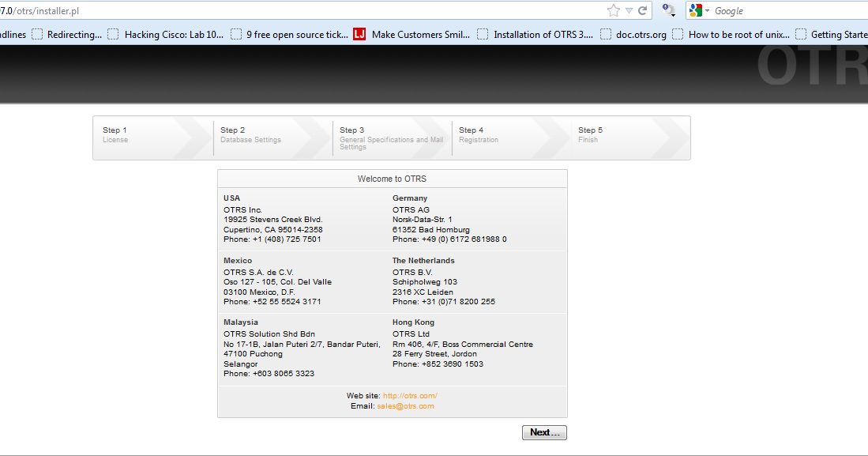Click the Next button to continue installation

point(544,432)
